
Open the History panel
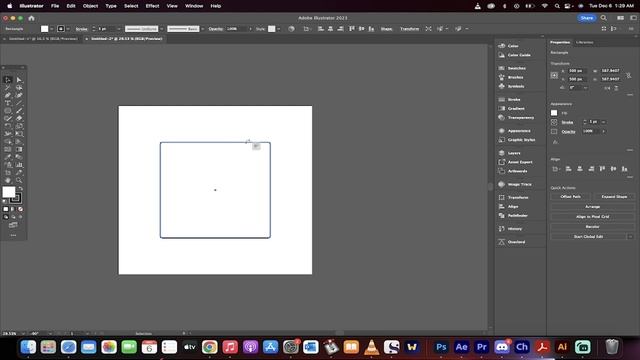[x=514, y=229]
